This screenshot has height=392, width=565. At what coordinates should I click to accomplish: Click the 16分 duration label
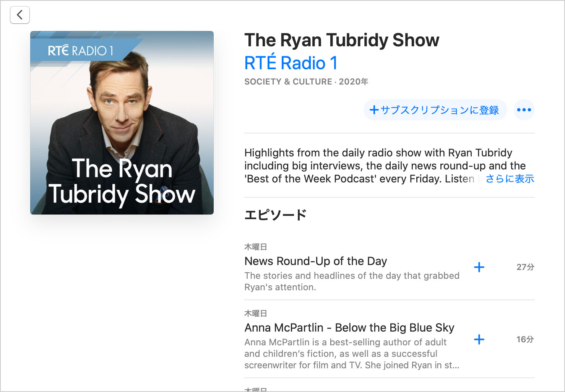(525, 339)
